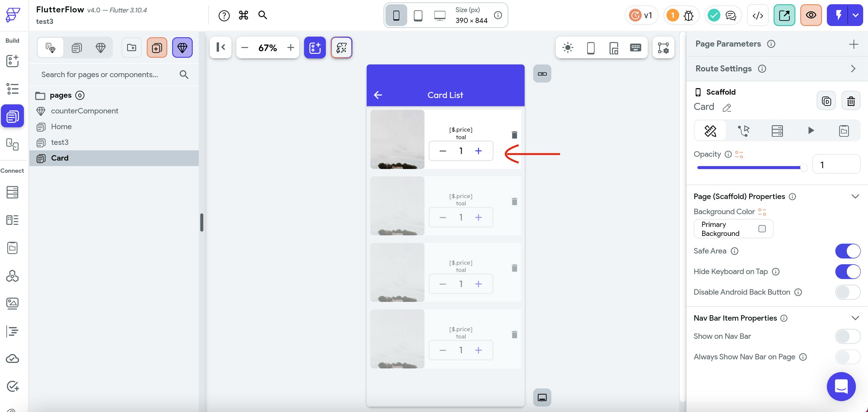Toggle Hide Keyboard on Tap switch
Viewport: 868px width, 412px height.
point(847,272)
